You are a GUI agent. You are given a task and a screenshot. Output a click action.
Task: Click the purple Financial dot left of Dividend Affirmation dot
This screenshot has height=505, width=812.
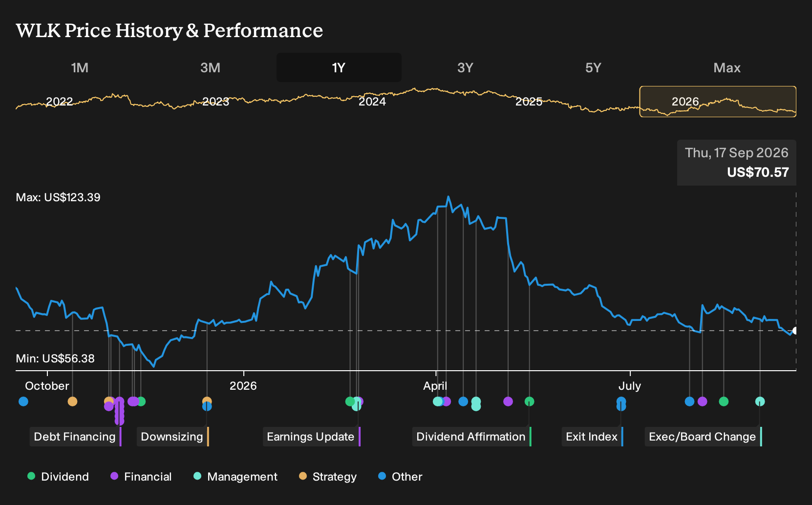click(x=508, y=401)
